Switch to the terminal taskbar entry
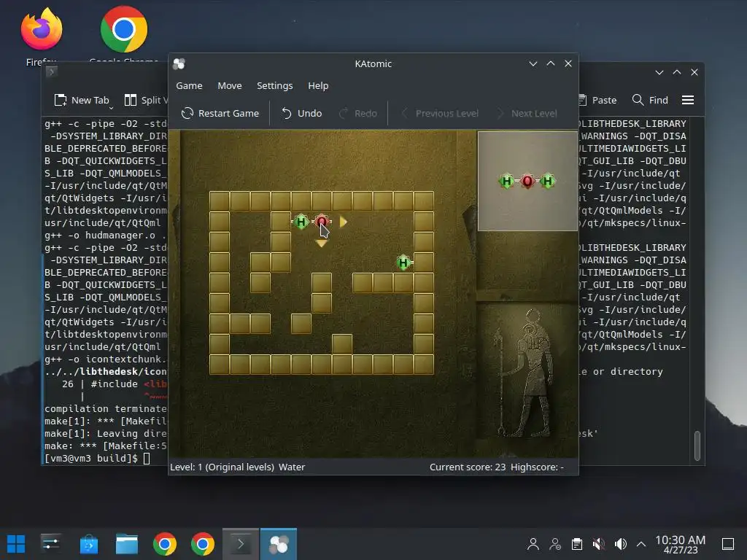This screenshot has width=747, height=560. (241, 544)
